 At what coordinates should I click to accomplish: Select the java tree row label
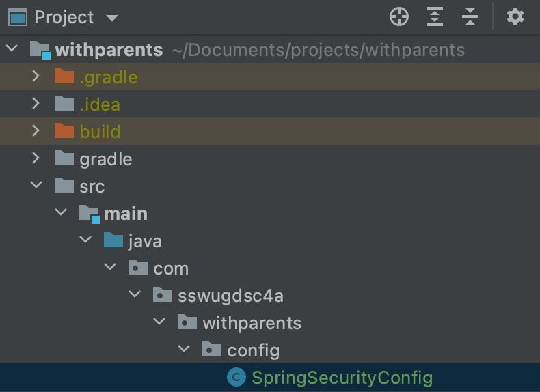pos(145,241)
